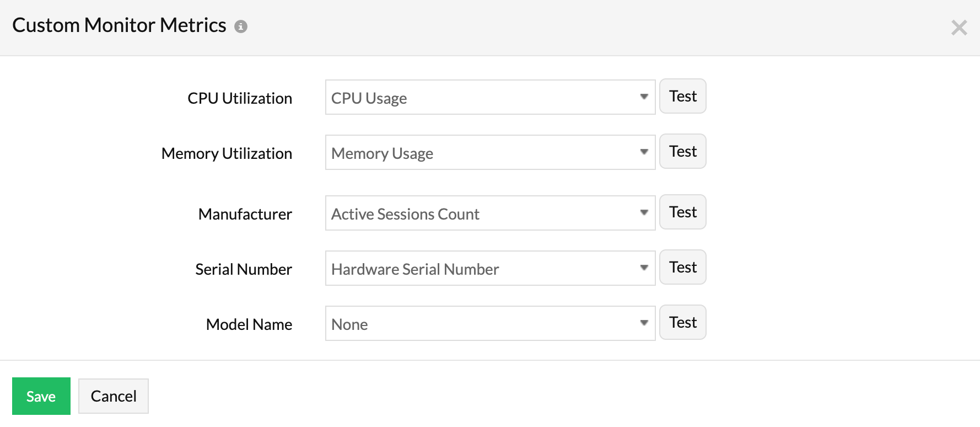This screenshot has height=427, width=980.
Task: Cancel the metric changes
Action: (x=114, y=396)
